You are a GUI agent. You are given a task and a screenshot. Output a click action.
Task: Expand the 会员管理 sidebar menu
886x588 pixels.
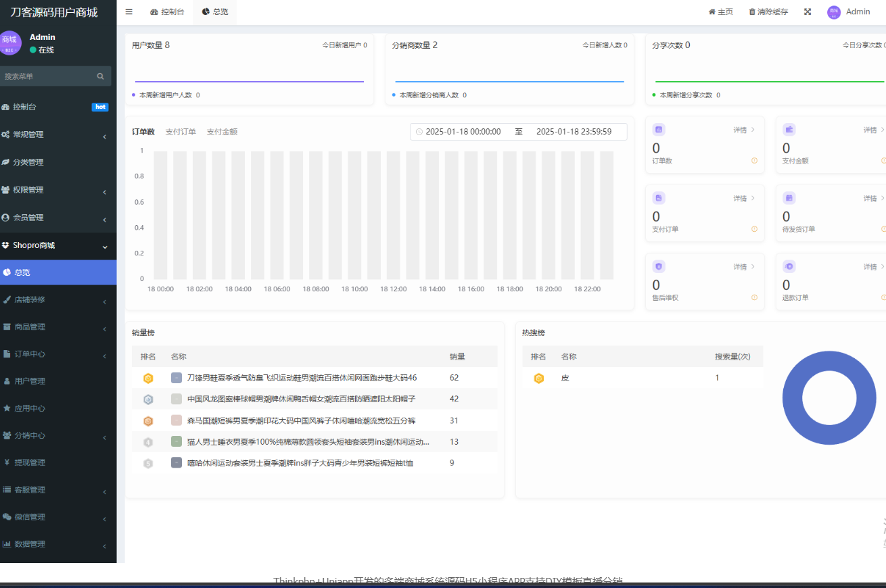(58, 218)
